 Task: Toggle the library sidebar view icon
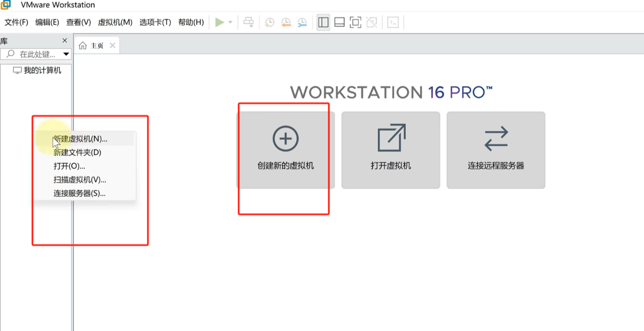(x=323, y=22)
